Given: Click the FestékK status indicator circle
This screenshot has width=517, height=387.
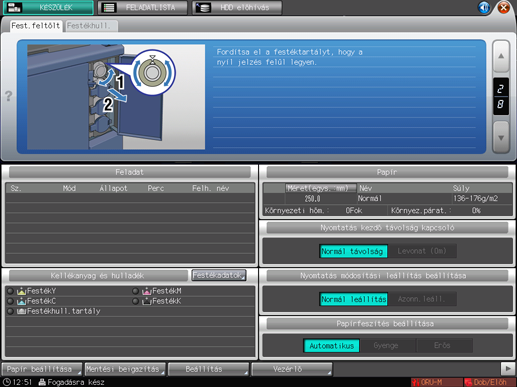Looking at the screenshot, I should (x=135, y=301).
